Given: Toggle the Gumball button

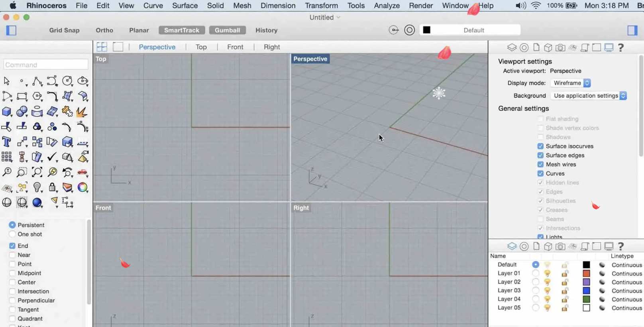Looking at the screenshot, I should click(x=227, y=30).
